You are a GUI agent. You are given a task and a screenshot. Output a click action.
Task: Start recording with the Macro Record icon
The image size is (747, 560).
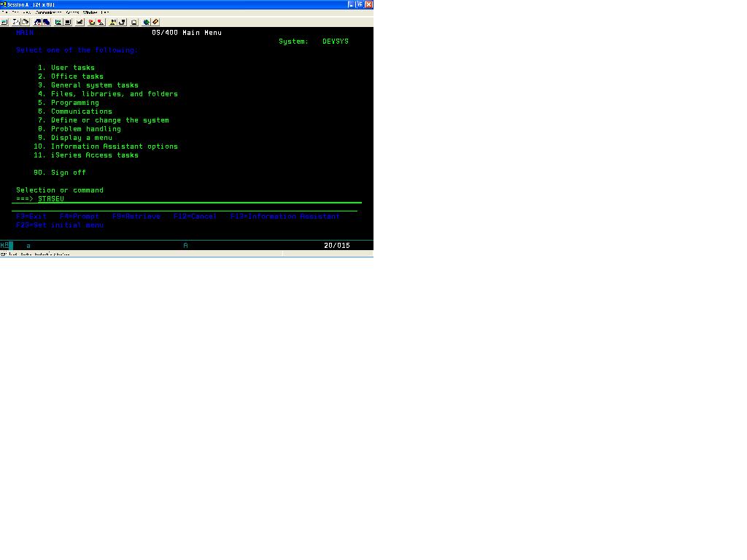pyautogui.click(x=91, y=22)
